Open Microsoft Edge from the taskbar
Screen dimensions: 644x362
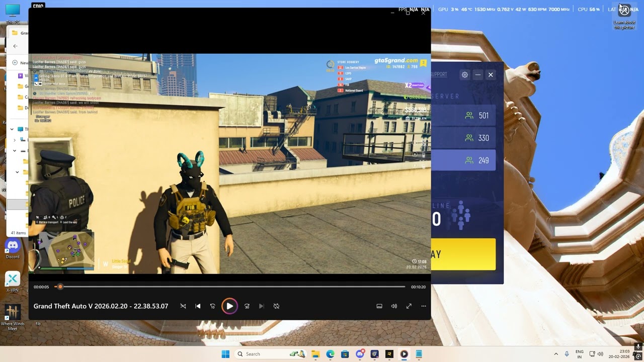pyautogui.click(x=330, y=354)
